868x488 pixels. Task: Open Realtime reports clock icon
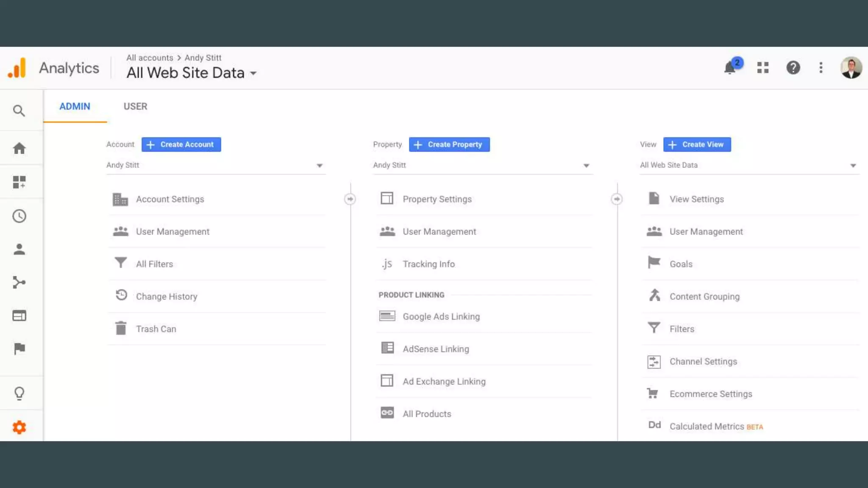(19, 216)
